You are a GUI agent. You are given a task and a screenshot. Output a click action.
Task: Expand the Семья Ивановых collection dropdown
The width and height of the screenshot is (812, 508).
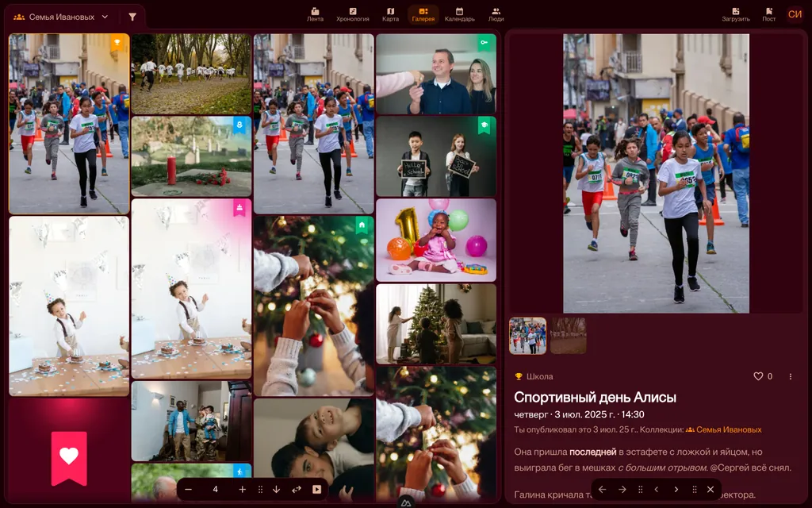coord(61,17)
